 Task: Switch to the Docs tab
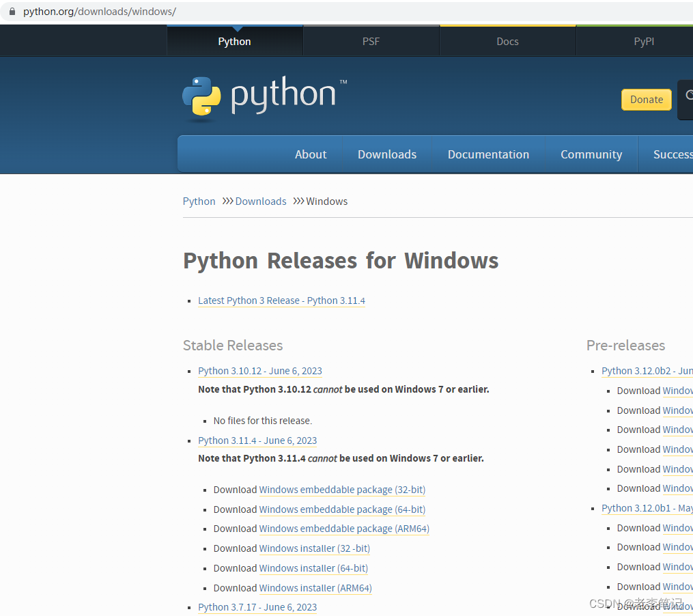(507, 41)
